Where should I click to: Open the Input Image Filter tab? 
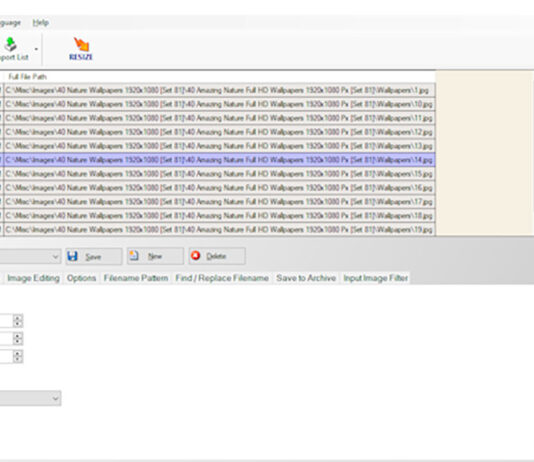pyautogui.click(x=376, y=278)
